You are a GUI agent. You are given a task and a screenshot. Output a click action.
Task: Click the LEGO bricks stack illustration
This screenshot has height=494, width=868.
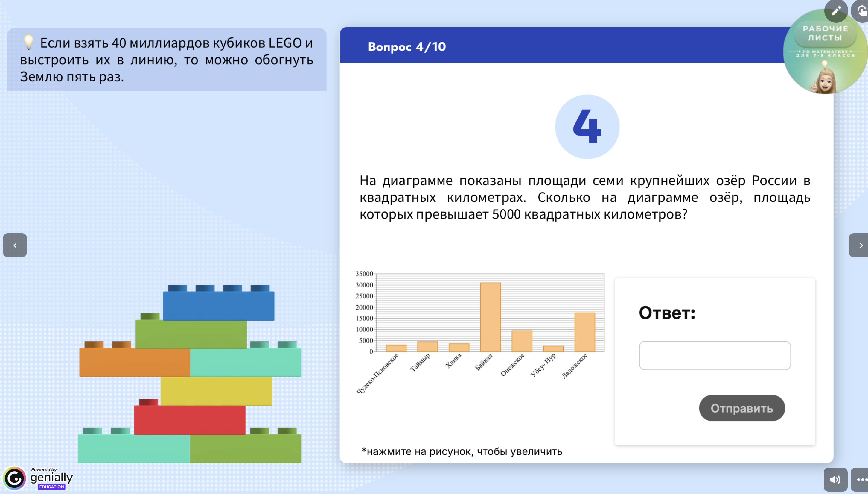pos(190,374)
